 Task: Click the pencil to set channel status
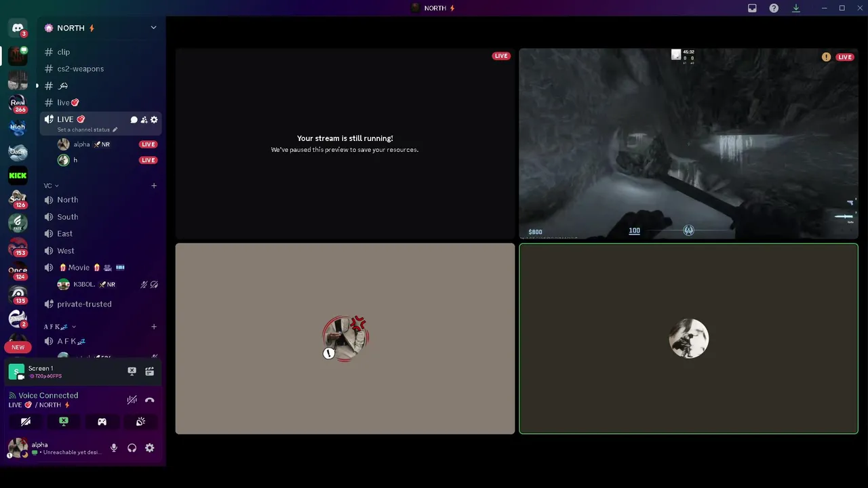click(115, 129)
